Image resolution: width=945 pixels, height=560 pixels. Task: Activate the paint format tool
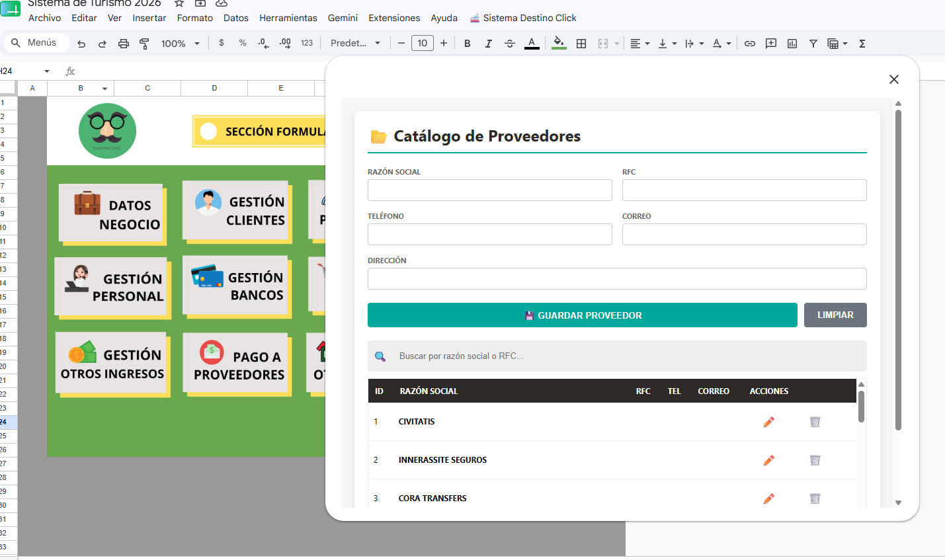point(144,44)
